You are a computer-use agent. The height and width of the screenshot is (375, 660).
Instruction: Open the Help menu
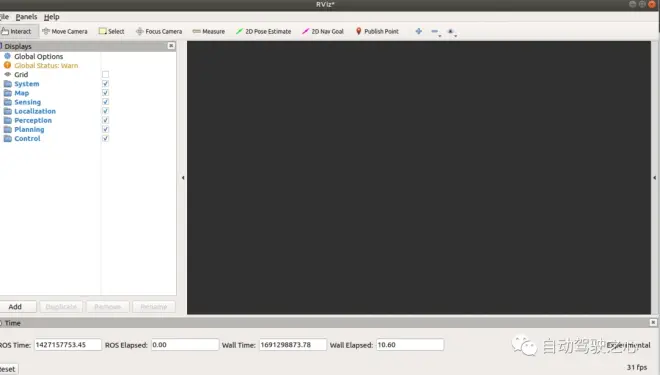click(x=51, y=17)
